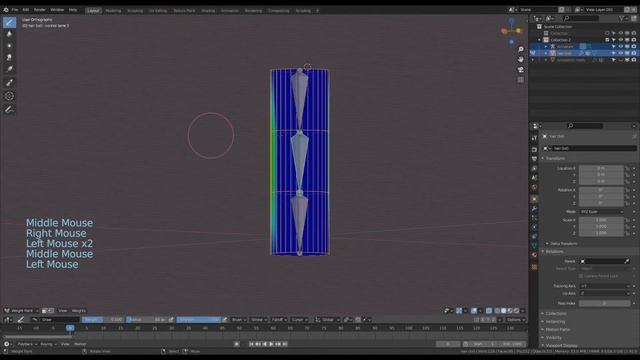Toggle visibility eye of Armature object
The image size is (640, 360).
tap(620, 47)
